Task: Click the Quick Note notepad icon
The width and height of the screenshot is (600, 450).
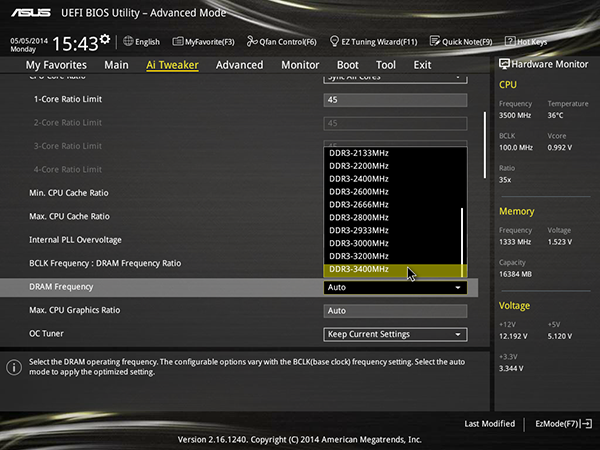Action: click(435, 41)
